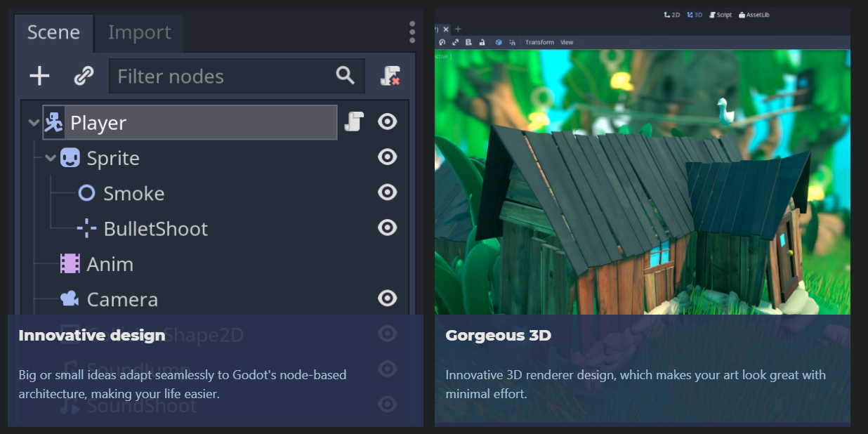This screenshot has height=434, width=868.
Task: Click inside the Filter nodes field
Action: (211, 76)
